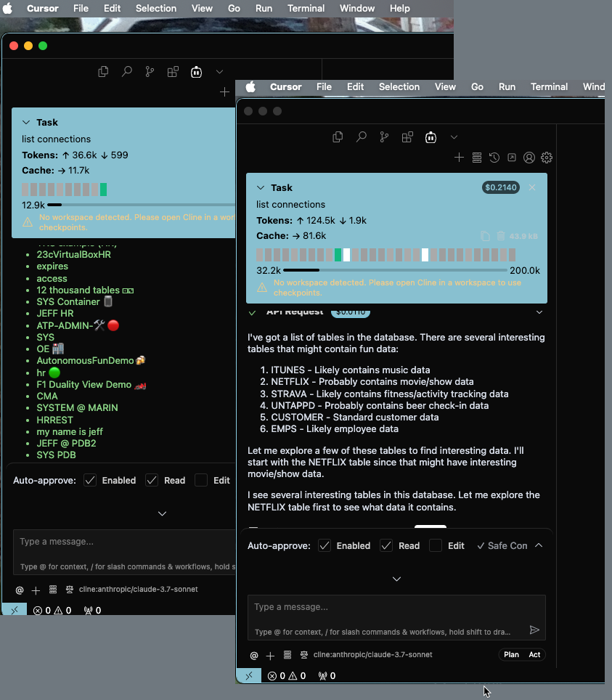The image size is (612, 700).
Task: Toggle Read auto-approve checkbox in front window
Action: coord(386,545)
